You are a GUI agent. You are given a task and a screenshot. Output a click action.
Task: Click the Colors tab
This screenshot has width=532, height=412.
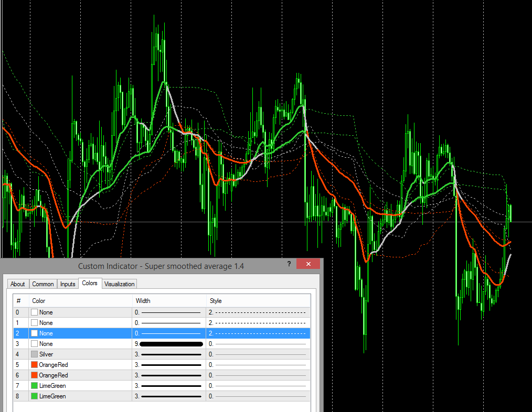click(90, 283)
